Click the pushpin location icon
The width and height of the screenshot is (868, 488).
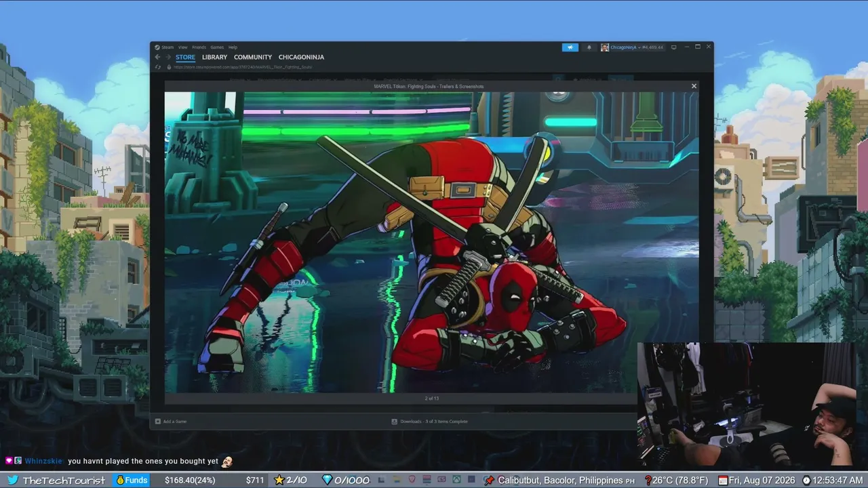pyautogui.click(x=489, y=480)
